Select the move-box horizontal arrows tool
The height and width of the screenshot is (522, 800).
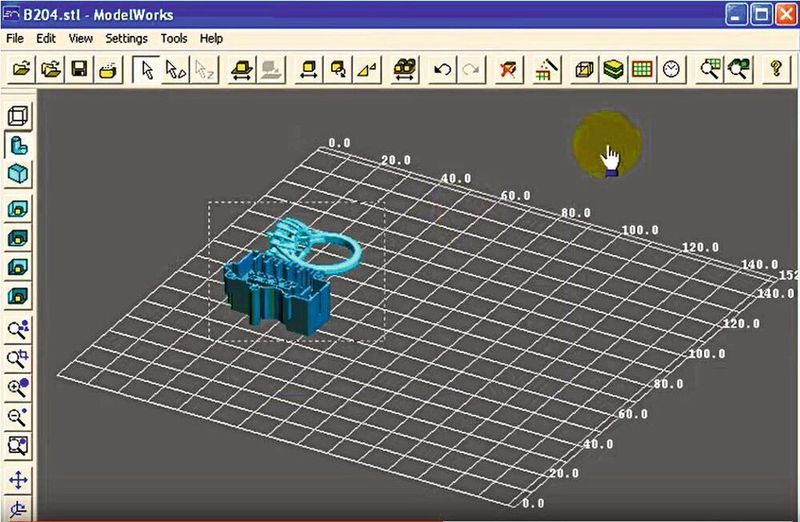pyautogui.click(x=309, y=69)
